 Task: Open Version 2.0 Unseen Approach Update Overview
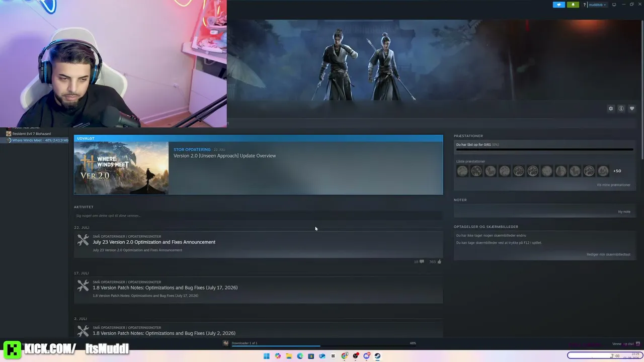224,156
